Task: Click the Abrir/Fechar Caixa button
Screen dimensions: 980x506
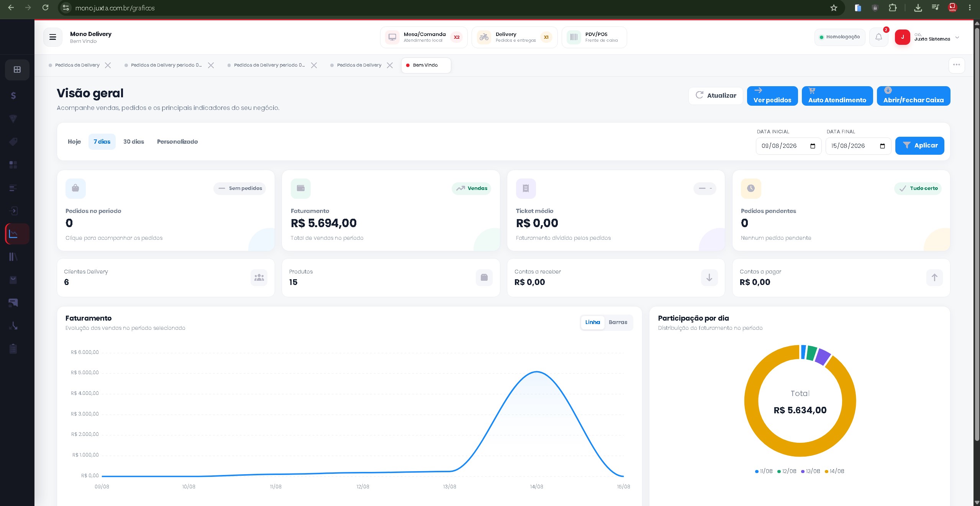Action: pyautogui.click(x=913, y=96)
